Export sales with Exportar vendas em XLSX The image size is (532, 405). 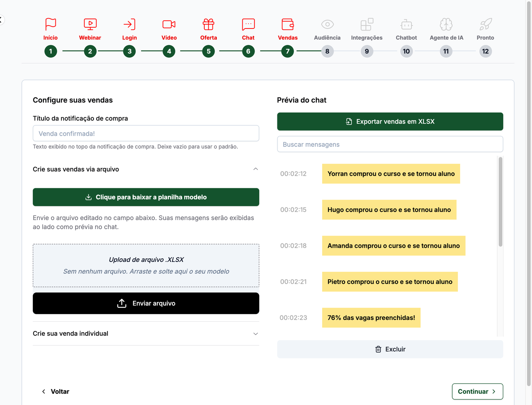[390, 122]
